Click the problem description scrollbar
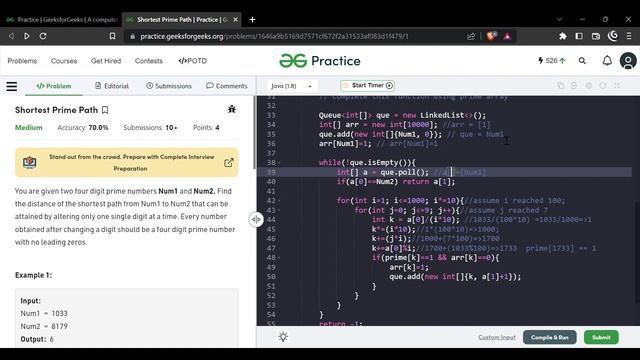This screenshot has height=360, width=640. [254, 132]
